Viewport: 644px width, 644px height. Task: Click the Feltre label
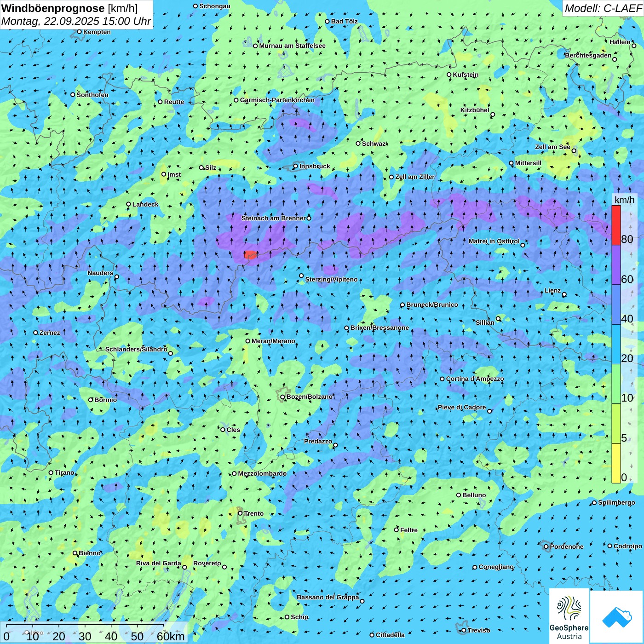[408, 530]
